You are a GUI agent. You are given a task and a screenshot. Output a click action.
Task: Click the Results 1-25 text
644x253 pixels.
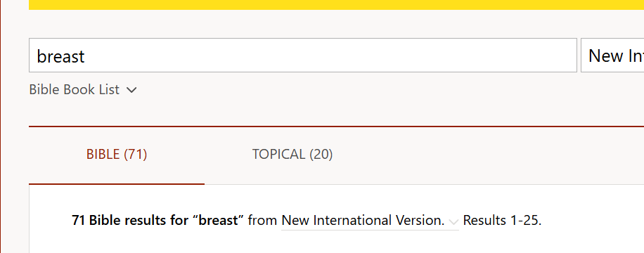click(x=502, y=221)
